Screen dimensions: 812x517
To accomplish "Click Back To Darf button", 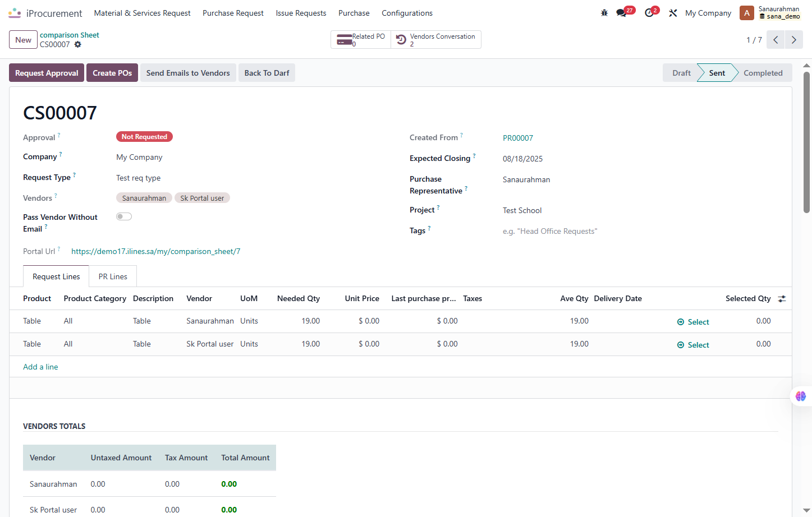I will click(267, 73).
